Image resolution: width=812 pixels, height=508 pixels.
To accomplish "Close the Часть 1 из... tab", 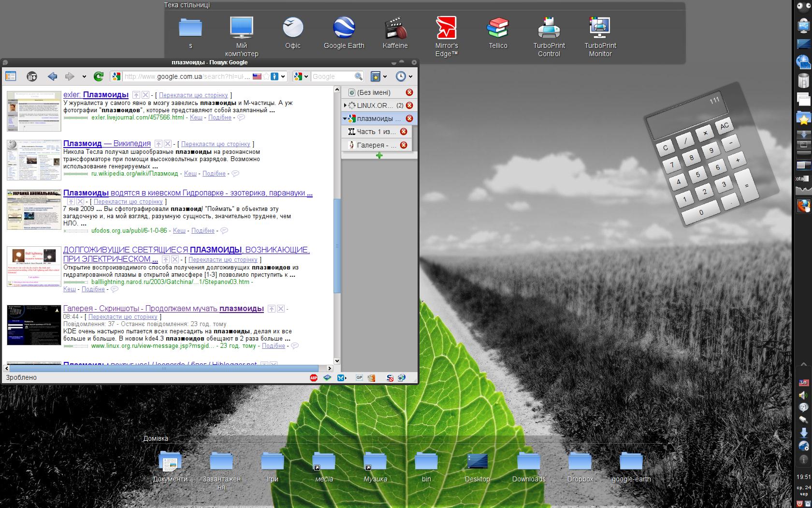I will pyautogui.click(x=403, y=132).
